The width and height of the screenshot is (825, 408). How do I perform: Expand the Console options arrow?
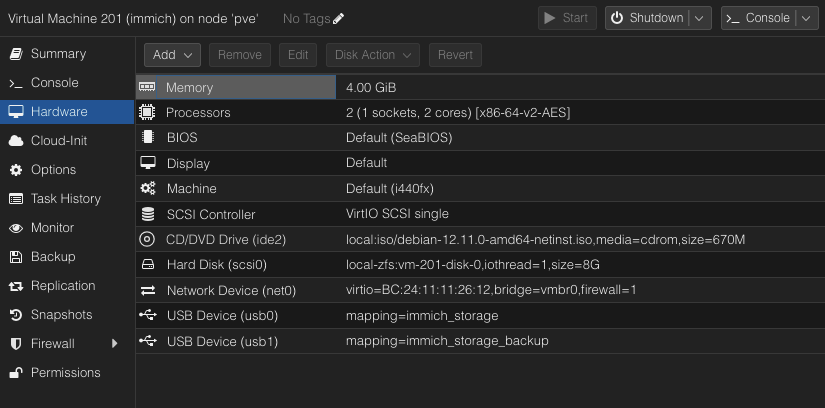pyautogui.click(x=806, y=18)
